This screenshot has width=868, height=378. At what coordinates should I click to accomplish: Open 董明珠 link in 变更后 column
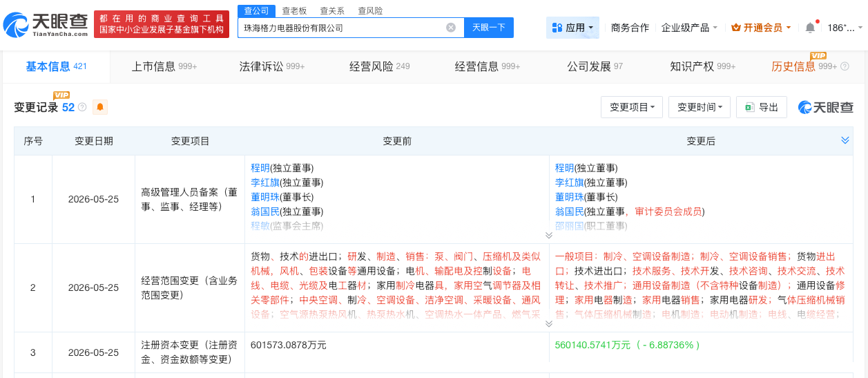pyautogui.click(x=569, y=197)
